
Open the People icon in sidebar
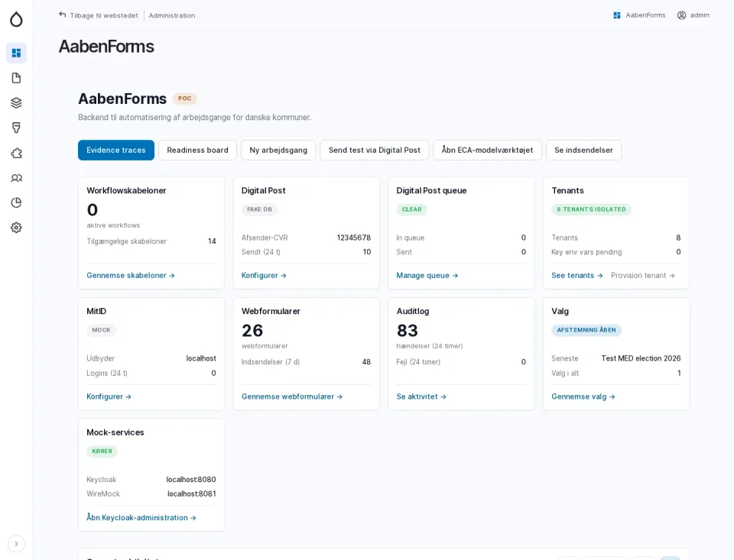coord(16,178)
